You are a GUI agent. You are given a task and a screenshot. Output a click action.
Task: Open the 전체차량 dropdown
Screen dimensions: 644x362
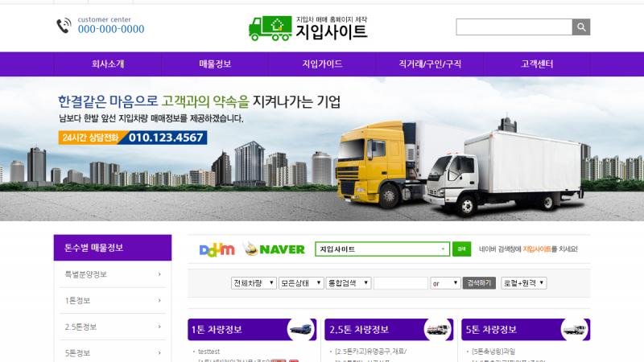pos(252,283)
